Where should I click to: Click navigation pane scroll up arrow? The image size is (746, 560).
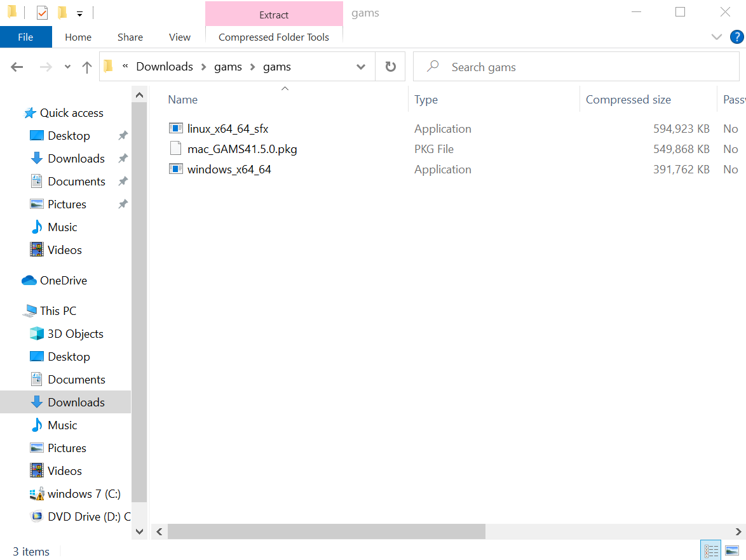(x=139, y=95)
